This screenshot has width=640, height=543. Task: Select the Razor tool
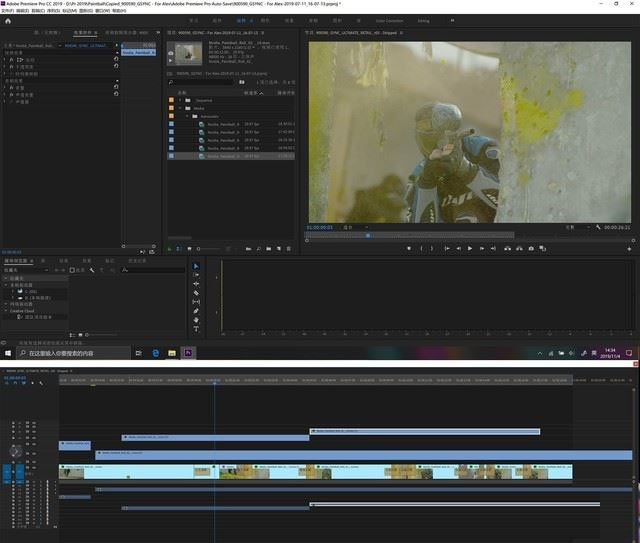tap(196, 292)
